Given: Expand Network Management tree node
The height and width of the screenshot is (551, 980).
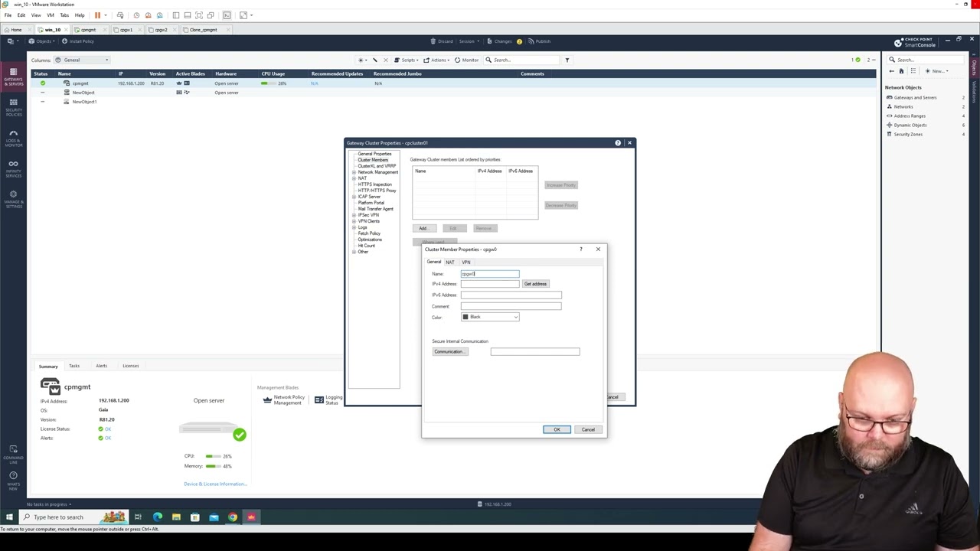Looking at the screenshot, I should coord(354,172).
